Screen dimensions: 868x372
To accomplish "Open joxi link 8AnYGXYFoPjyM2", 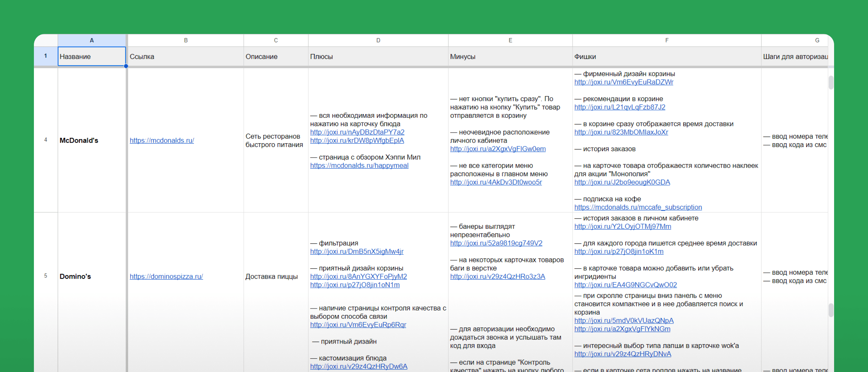I will click(x=358, y=277).
